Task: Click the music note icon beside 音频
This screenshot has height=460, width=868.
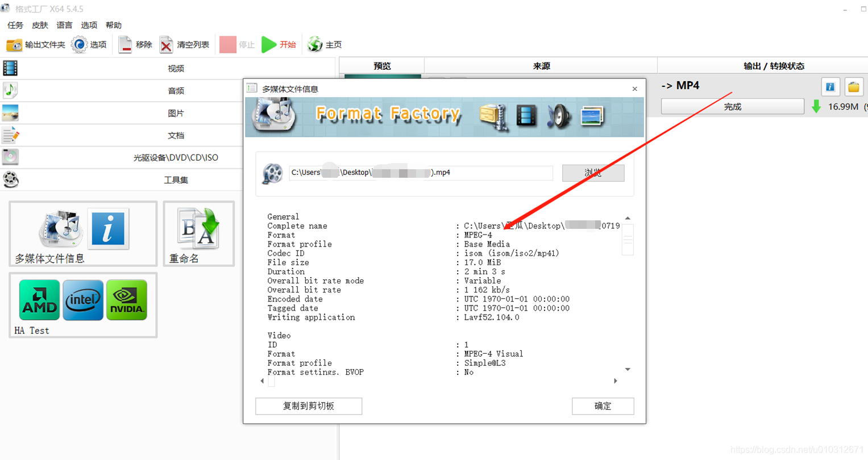Action: [10, 90]
